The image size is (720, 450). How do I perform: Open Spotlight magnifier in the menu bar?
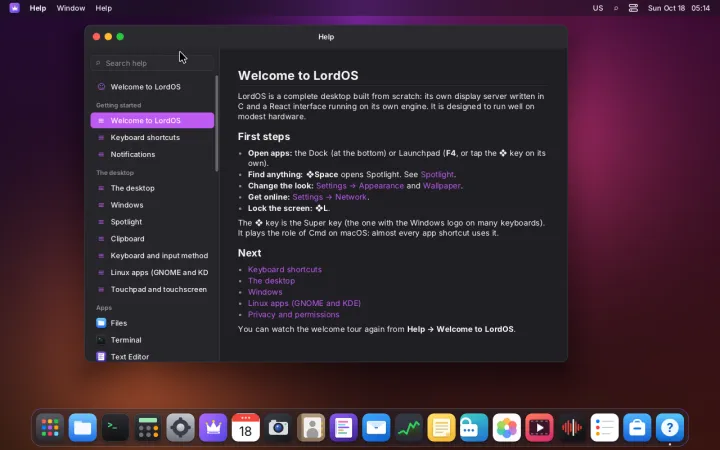(616, 8)
